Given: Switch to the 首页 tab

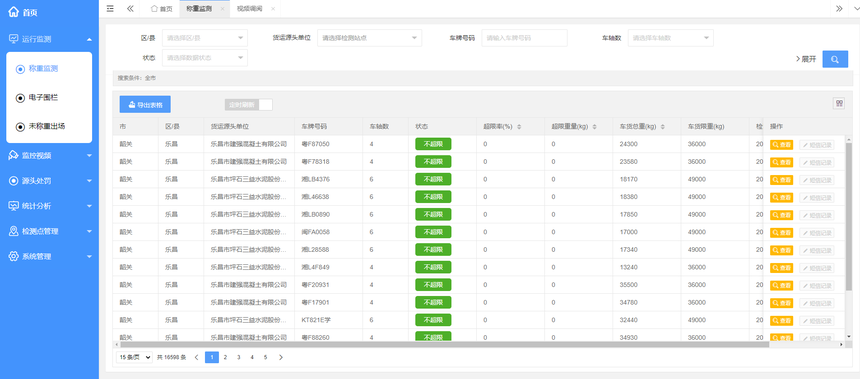Looking at the screenshot, I should (161, 9).
